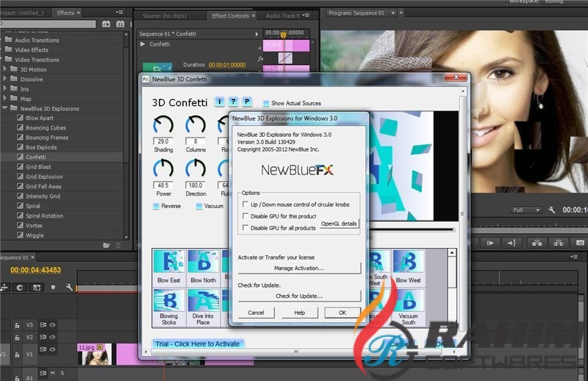Click the Manage Activation button
The width and height of the screenshot is (588, 381).
pyautogui.click(x=299, y=268)
